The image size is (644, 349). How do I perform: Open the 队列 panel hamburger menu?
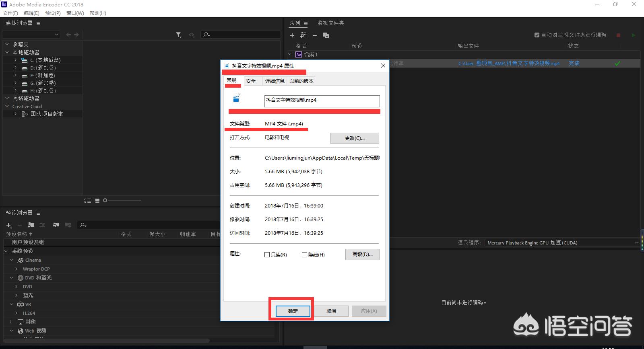pyautogui.click(x=306, y=23)
